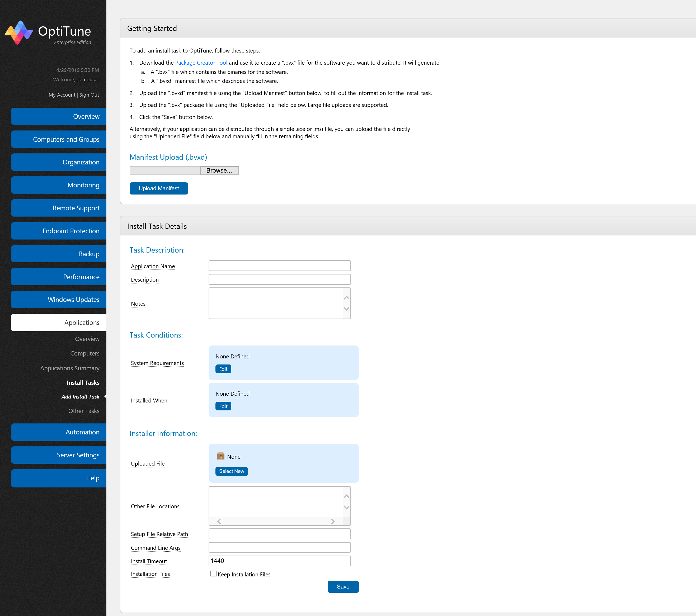Click Upload Manifest button

click(x=158, y=188)
